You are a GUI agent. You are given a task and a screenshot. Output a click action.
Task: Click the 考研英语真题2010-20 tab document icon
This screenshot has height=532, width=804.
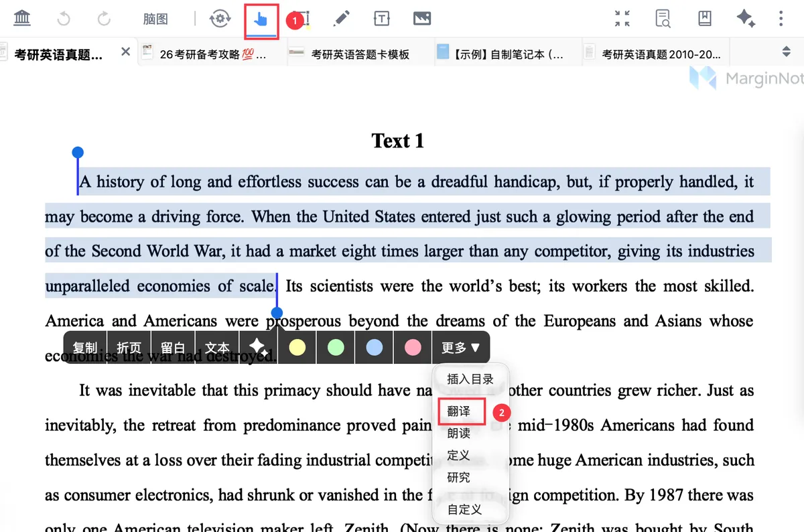coord(590,52)
